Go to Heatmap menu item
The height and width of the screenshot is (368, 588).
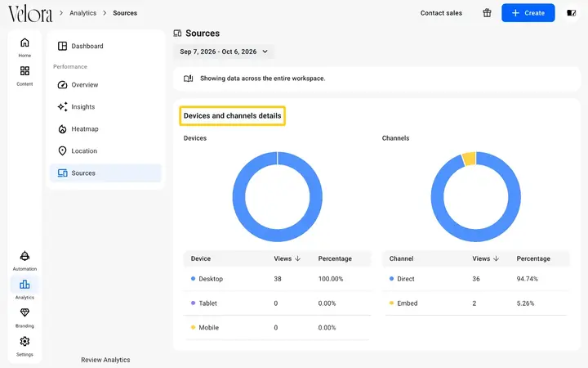pyautogui.click(x=105, y=129)
